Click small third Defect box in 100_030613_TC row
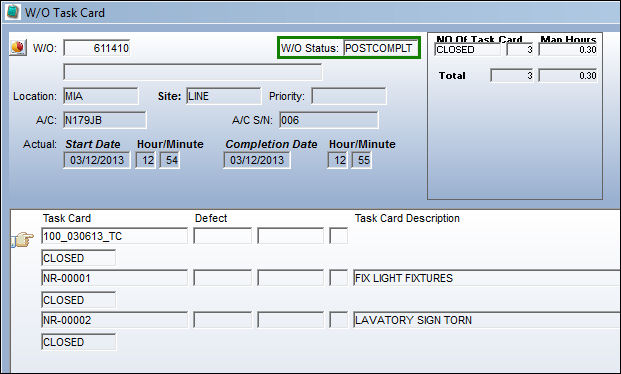 tap(339, 236)
